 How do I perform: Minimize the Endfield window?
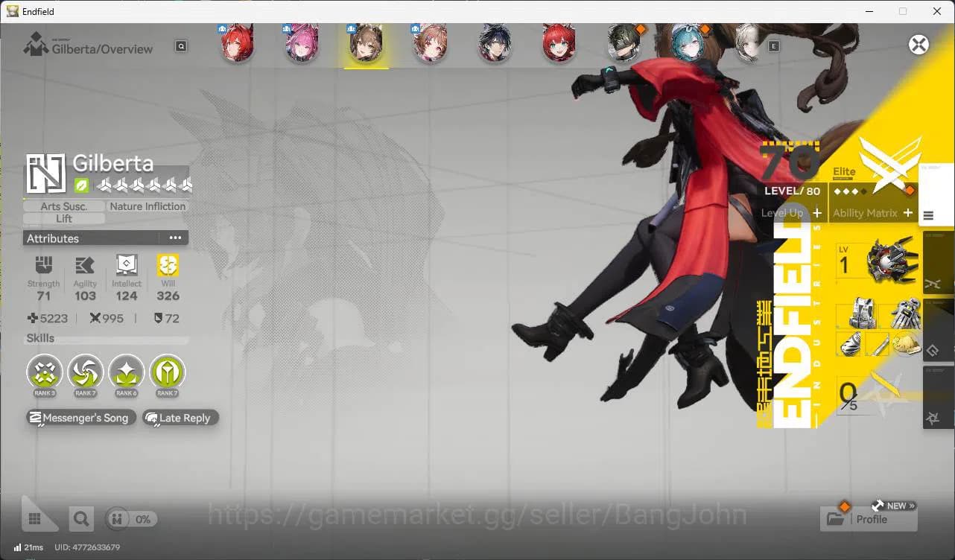coord(869,11)
